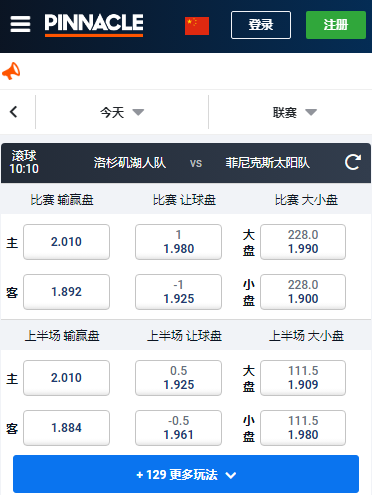372x495 pixels.
Task: Pick first-half over 111.5 at 1.909
Action: 303,378
